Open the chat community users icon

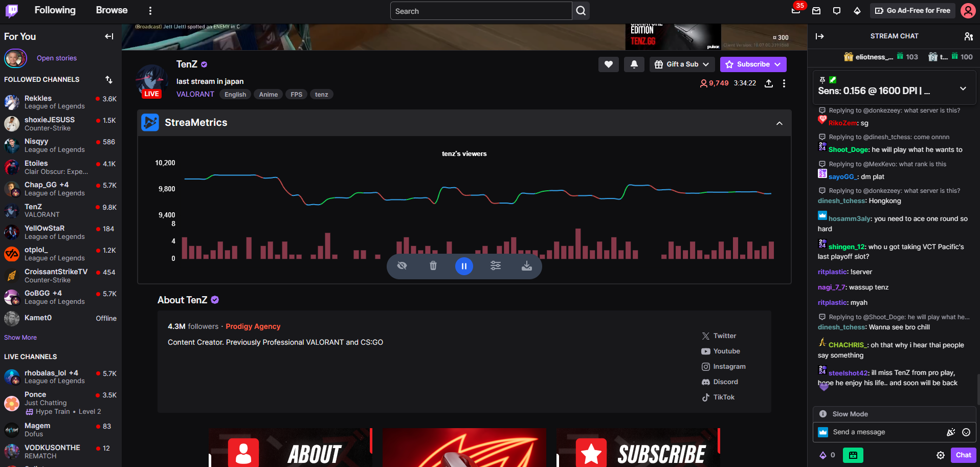point(968,36)
